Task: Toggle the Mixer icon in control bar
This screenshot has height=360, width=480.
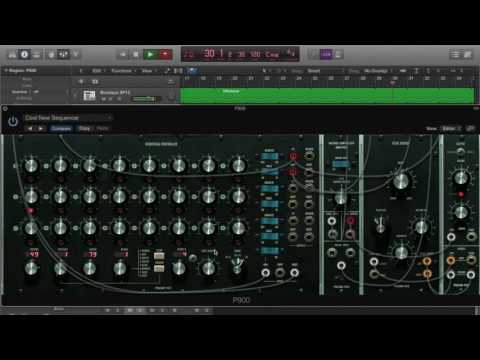Action: coord(63,54)
